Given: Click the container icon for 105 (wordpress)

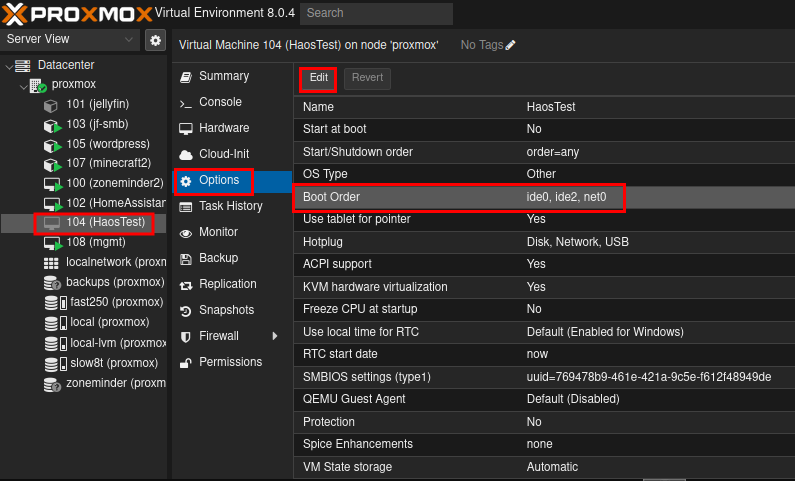Looking at the screenshot, I should [52, 145].
